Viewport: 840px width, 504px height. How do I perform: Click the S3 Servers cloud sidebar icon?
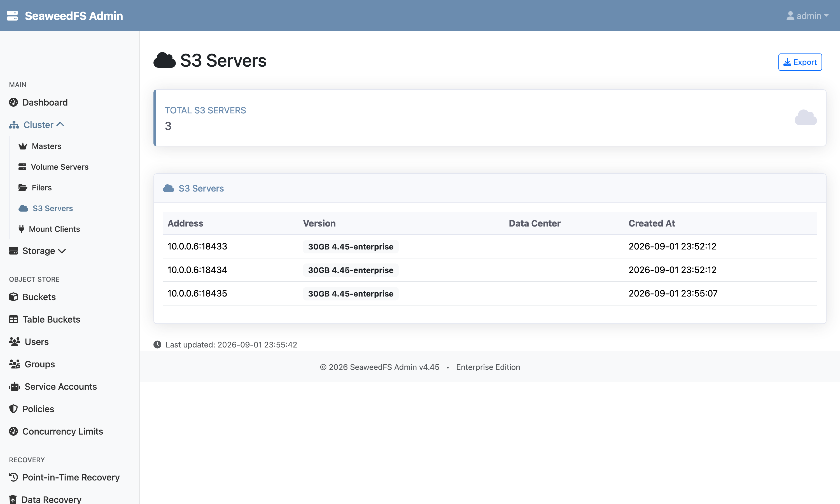24,208
